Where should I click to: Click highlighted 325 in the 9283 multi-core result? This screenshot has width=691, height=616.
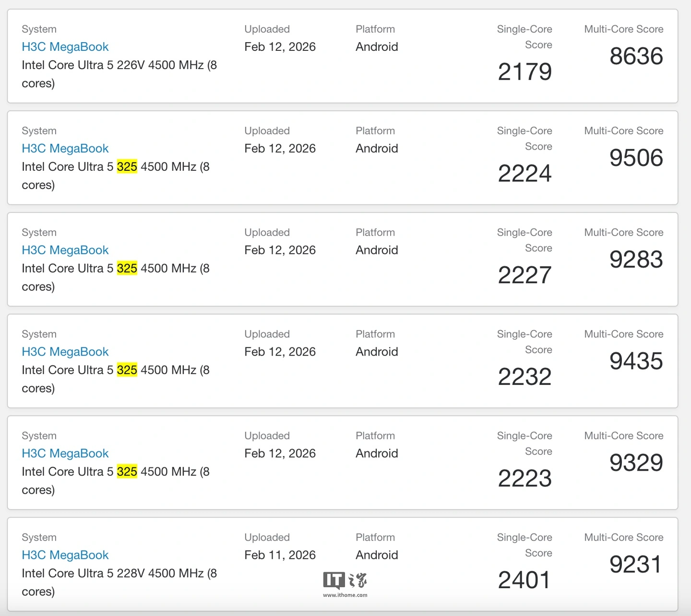click(127, 269)
